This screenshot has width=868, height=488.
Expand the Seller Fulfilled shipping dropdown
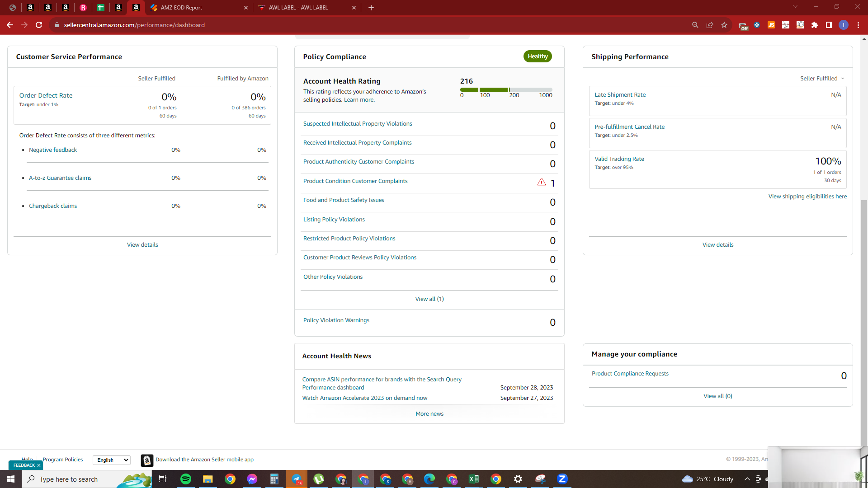(822, 79)
